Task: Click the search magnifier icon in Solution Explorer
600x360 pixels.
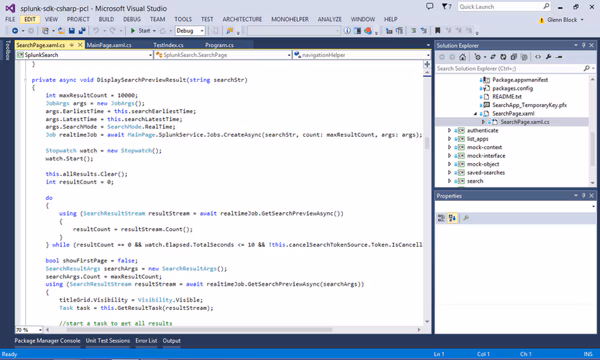Action: [x=586, y=68]
